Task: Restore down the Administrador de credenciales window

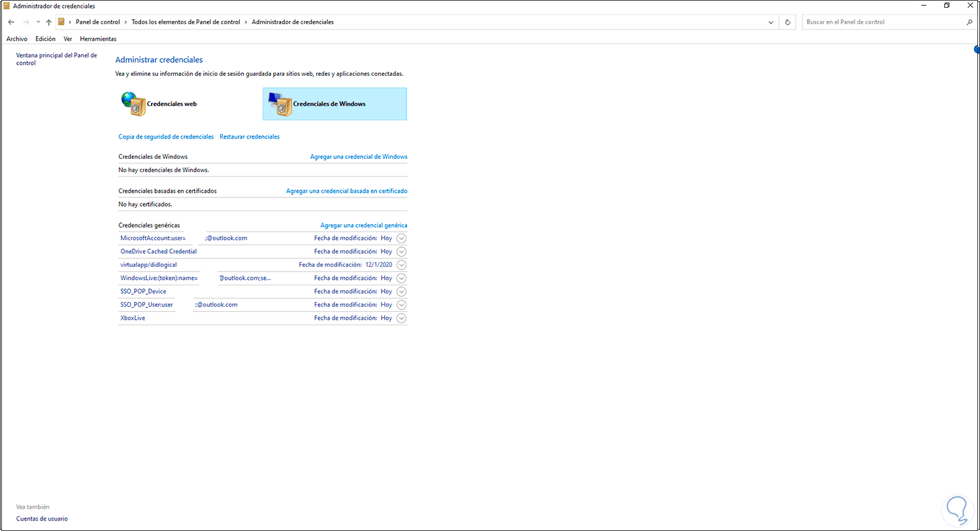Action: [x=947, y=5]
